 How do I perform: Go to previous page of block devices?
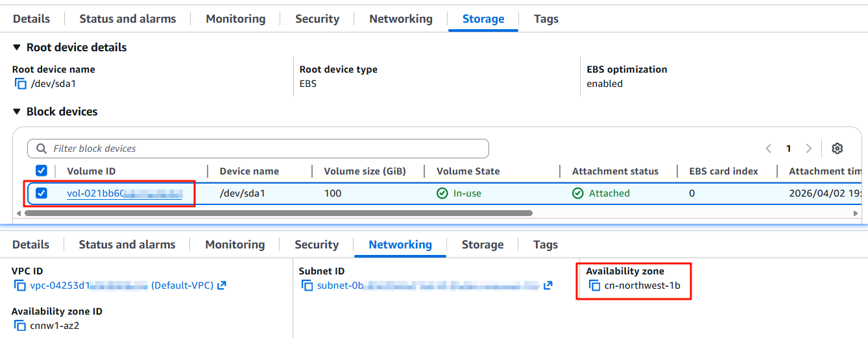coord(769,149)
